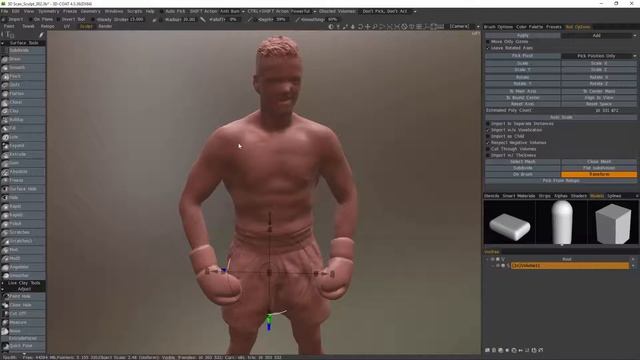
Task: Click the Apply button
Action: (x=522, y=36)
